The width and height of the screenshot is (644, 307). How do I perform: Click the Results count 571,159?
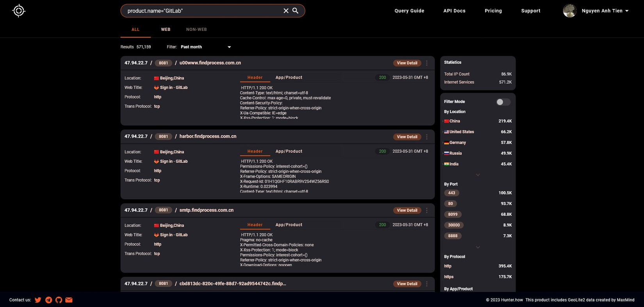[143, 47]
